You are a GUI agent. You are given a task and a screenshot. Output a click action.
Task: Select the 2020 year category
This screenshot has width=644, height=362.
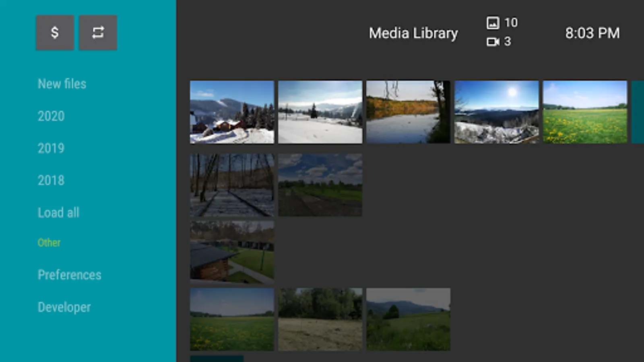[x=51, y=116]
